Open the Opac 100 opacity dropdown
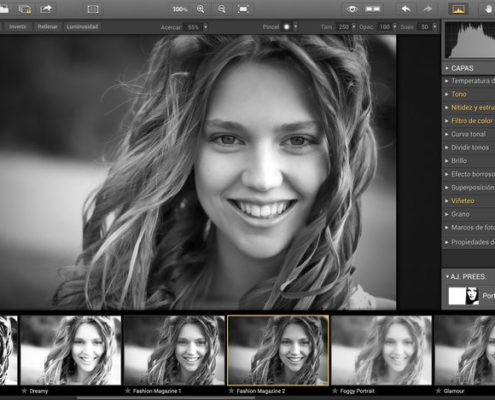 click(395, 27)
